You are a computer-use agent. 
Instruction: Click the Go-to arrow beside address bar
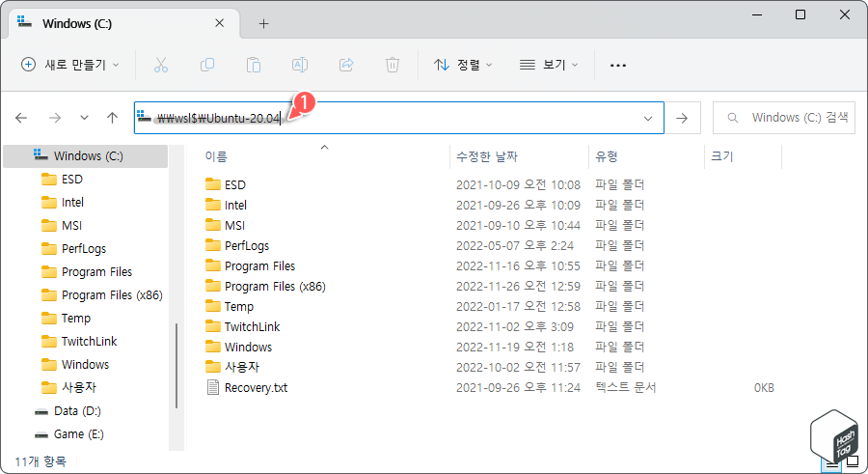682,118
